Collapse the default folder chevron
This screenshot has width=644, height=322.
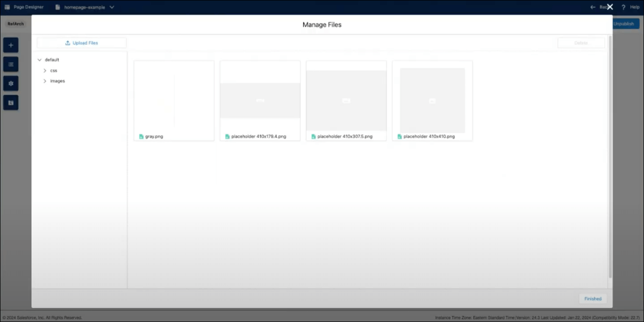tap(39, 60)
